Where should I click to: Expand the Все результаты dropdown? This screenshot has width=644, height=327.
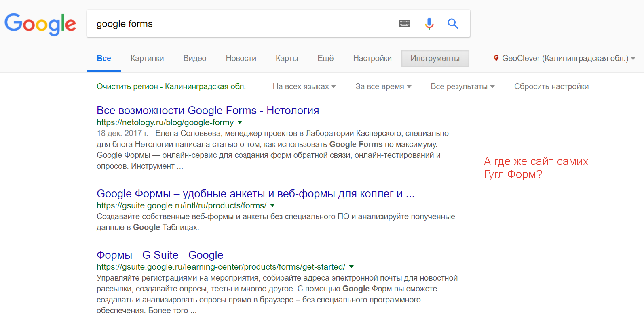pos(462,86)
